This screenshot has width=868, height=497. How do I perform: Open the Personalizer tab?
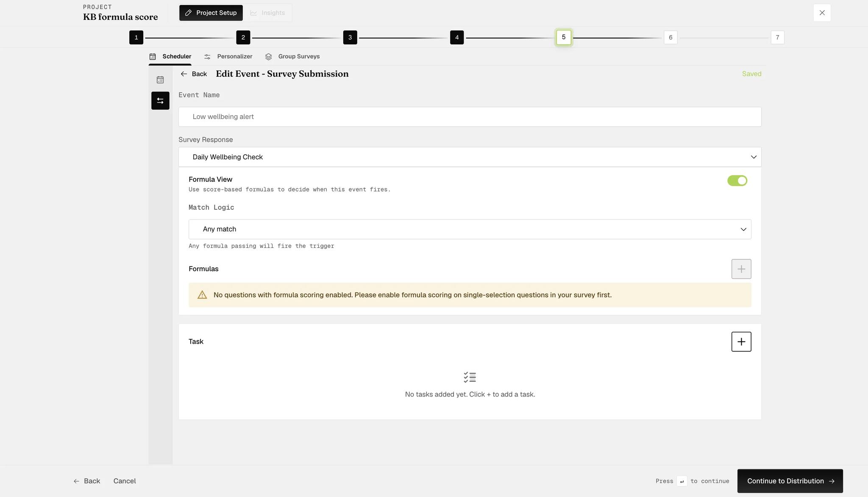point(228,56)
